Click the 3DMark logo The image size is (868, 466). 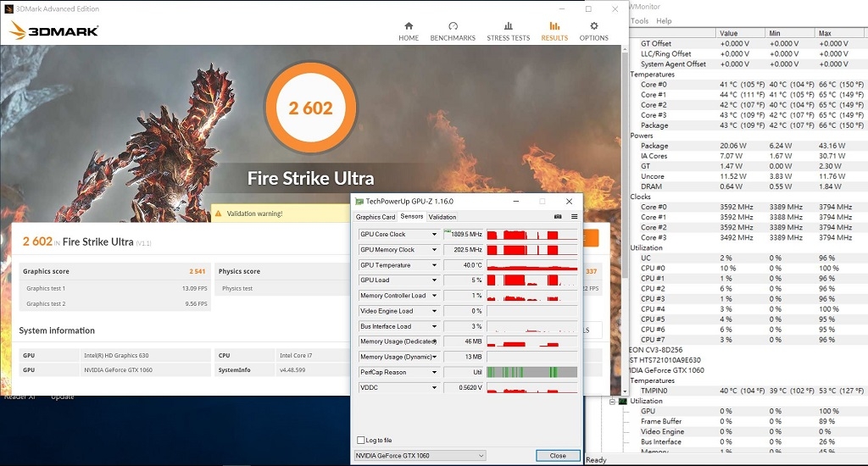(x=54, y=31)
